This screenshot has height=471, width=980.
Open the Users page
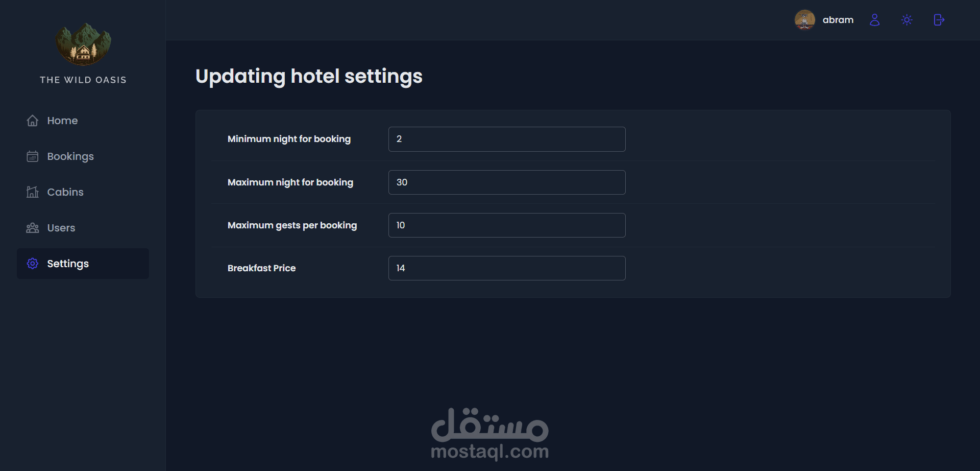(x=61, y=228)
